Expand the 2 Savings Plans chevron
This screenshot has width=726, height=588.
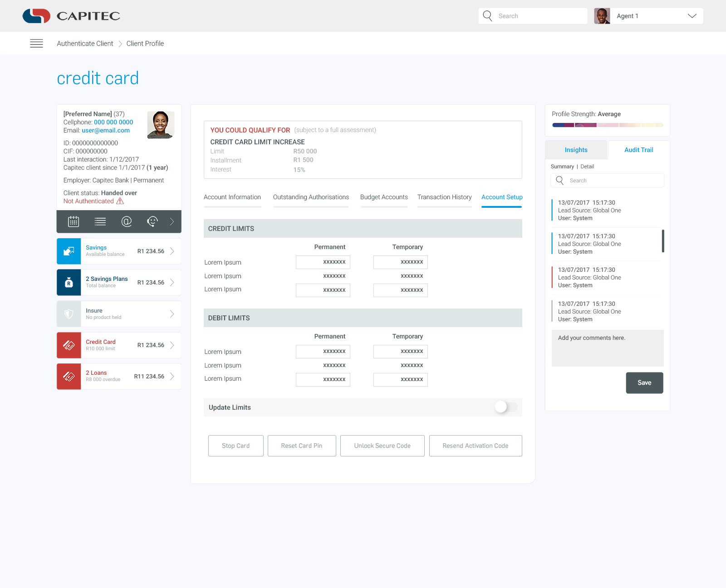pyautogui.click(x=172, y=282)
